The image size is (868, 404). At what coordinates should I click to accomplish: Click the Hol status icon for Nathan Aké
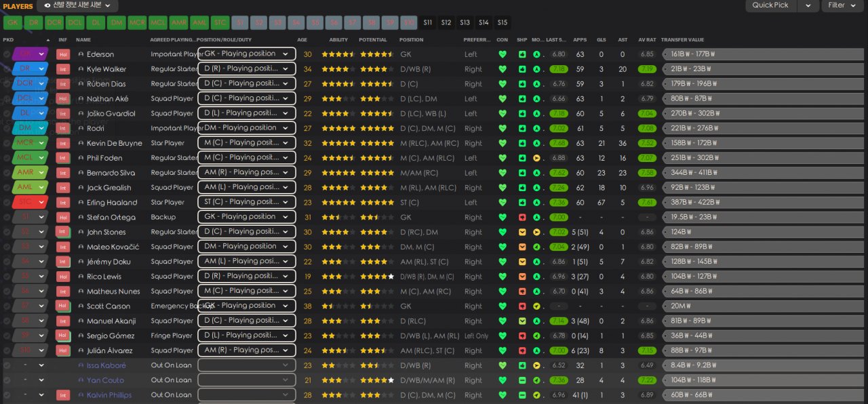click(63, 99)
